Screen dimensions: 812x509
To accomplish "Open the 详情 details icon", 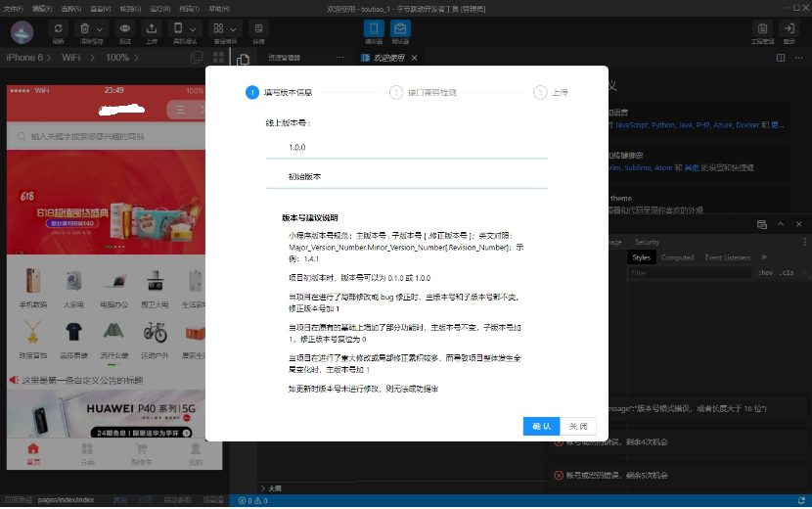I will pyautogui.click(x=258, y=29).
